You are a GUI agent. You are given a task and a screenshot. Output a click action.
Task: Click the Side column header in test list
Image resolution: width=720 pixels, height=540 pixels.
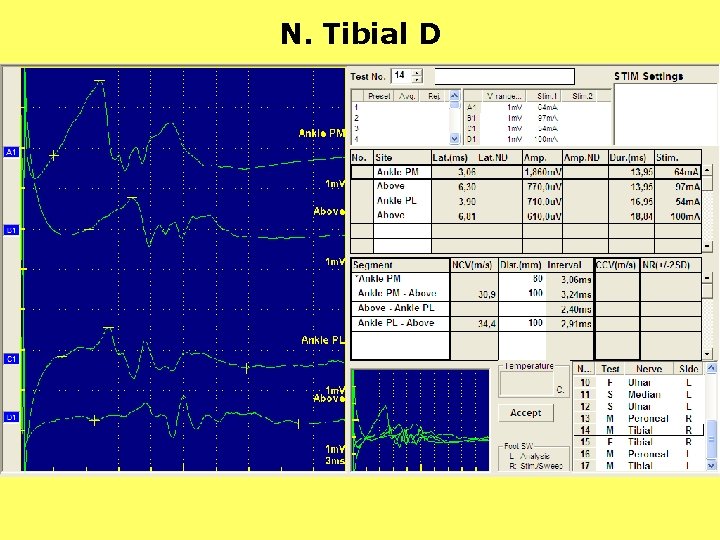click(x=688, y=369)
